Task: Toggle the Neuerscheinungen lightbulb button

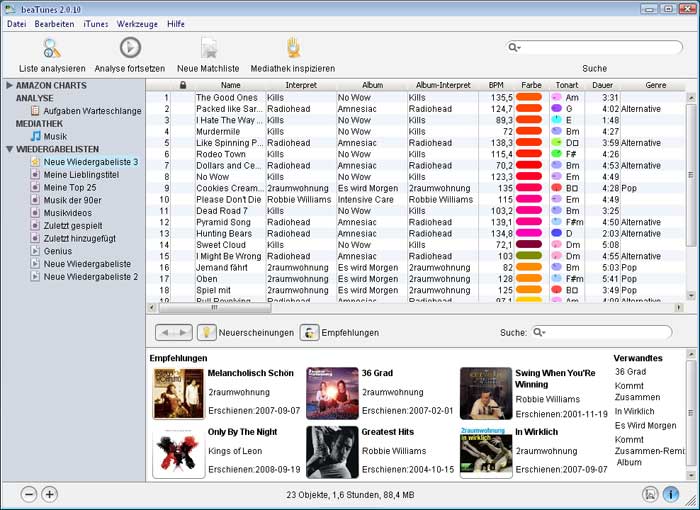Action: coord(206,332)
